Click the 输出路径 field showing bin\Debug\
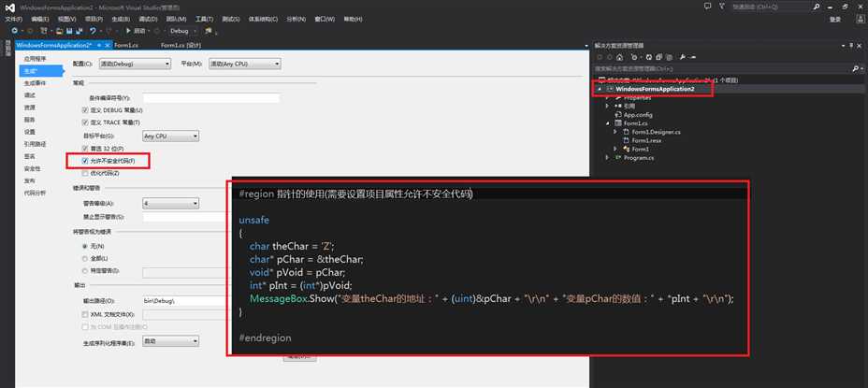The height and width of the screenshot is (388, 868). 185,302
